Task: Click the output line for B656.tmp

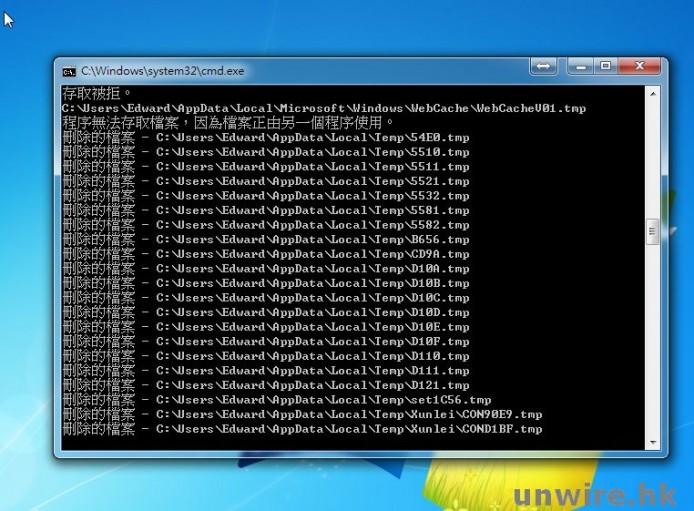Action: coord(265,240)
